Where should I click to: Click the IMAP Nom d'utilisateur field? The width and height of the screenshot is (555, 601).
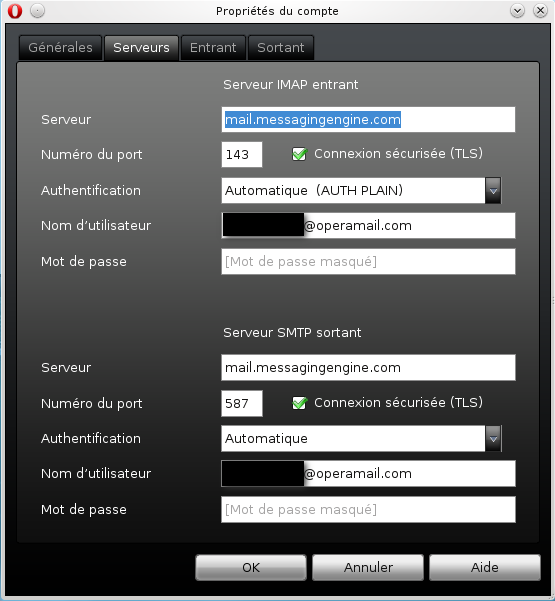click(x=368, y=225)
